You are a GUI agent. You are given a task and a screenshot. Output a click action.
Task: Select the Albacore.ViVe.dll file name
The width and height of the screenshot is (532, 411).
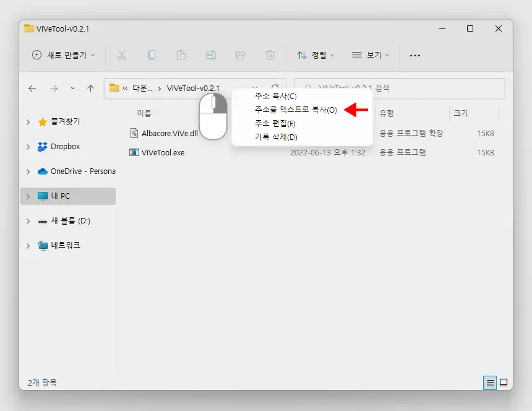[169, 133]
